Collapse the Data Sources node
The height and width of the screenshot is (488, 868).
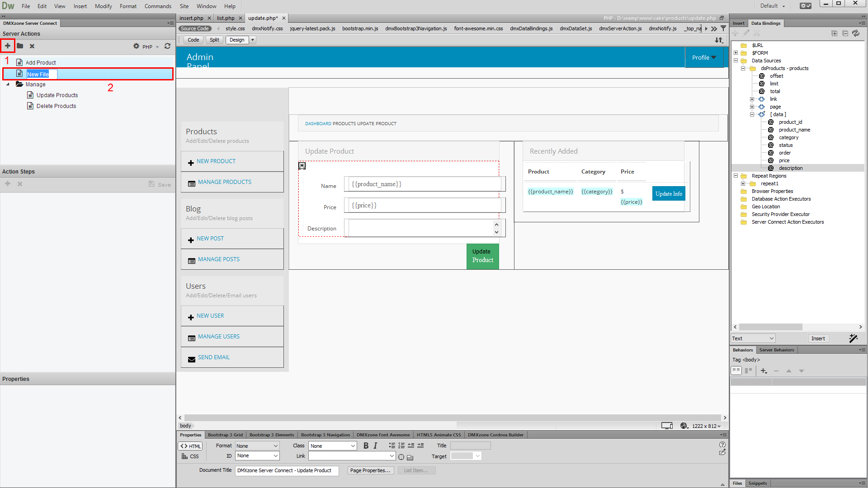click(736, 61)
